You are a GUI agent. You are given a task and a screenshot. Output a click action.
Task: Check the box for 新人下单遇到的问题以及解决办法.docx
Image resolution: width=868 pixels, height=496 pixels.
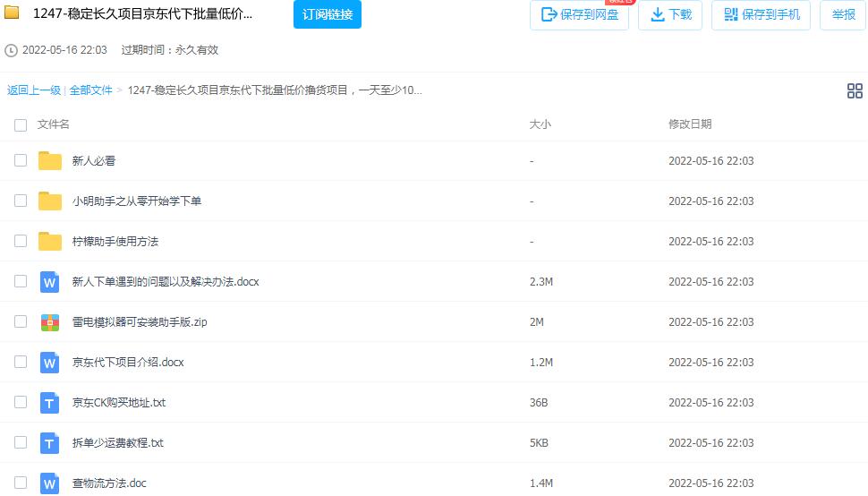pos(21,281)
